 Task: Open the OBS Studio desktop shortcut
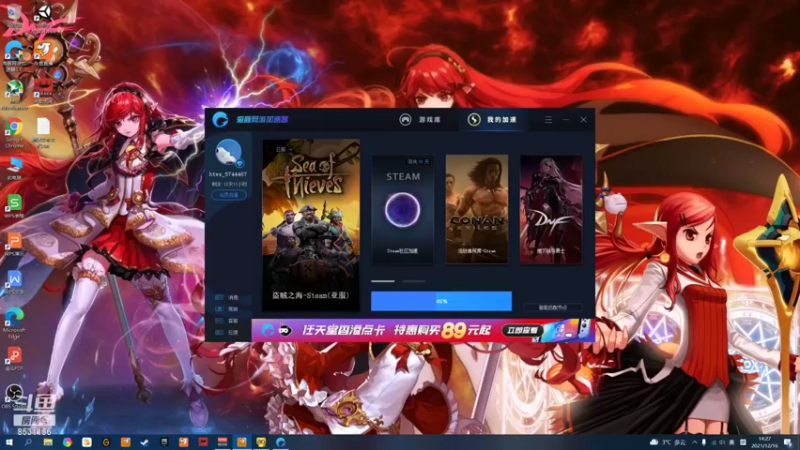pyautogui.click(x=14, y=396)
